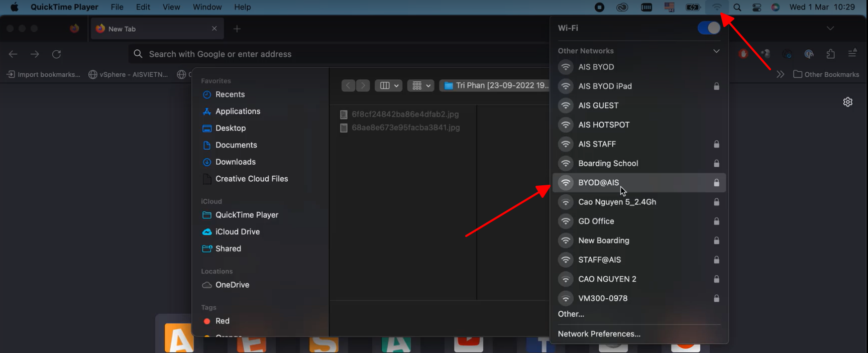Open the Creative Cloud menu bar icon
This screenshot has height=353, width=868.
pyautogui.click(x=622, y=7)
